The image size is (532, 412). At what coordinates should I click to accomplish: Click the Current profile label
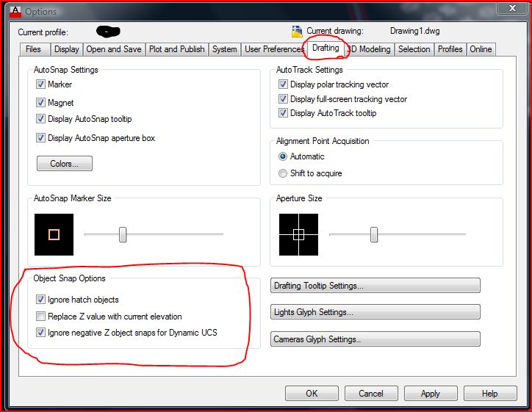43,32
